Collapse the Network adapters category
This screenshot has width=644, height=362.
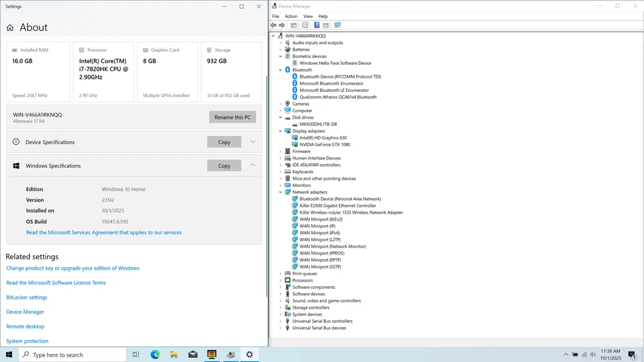280,192
